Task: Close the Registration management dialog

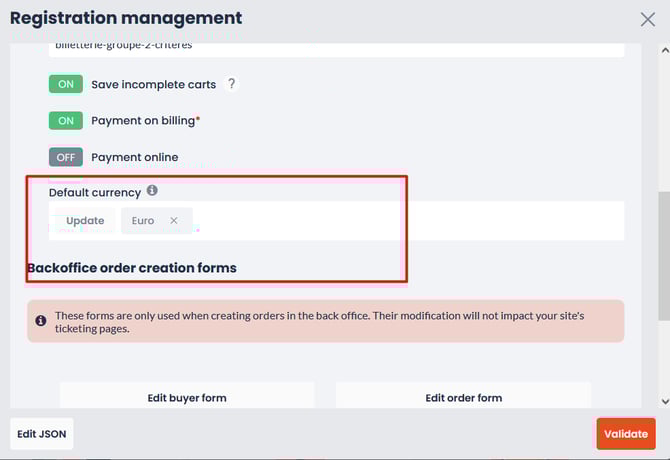Action: 648,19
